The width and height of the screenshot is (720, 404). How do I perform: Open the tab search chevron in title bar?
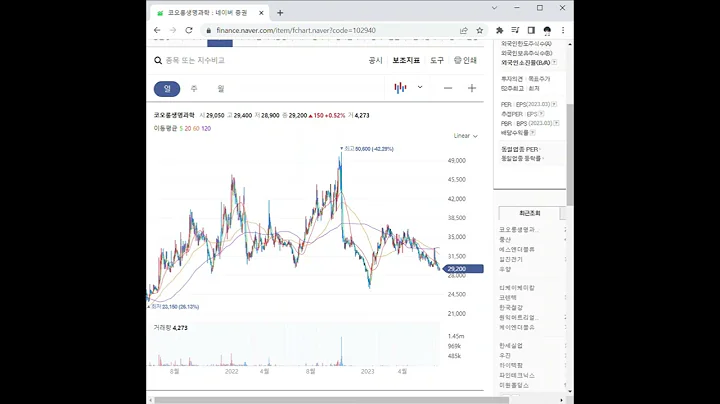coord(494,8)
